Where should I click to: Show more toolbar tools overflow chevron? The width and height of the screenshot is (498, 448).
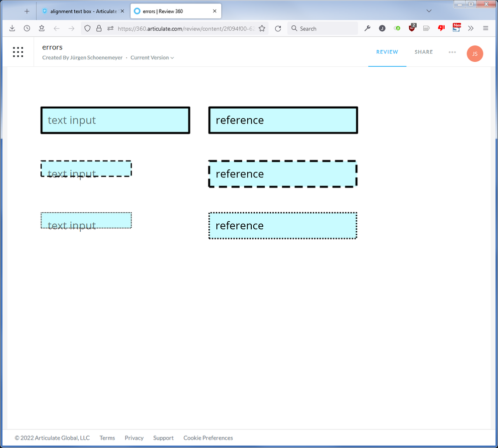pyautogui.click(x=471, y=28)
